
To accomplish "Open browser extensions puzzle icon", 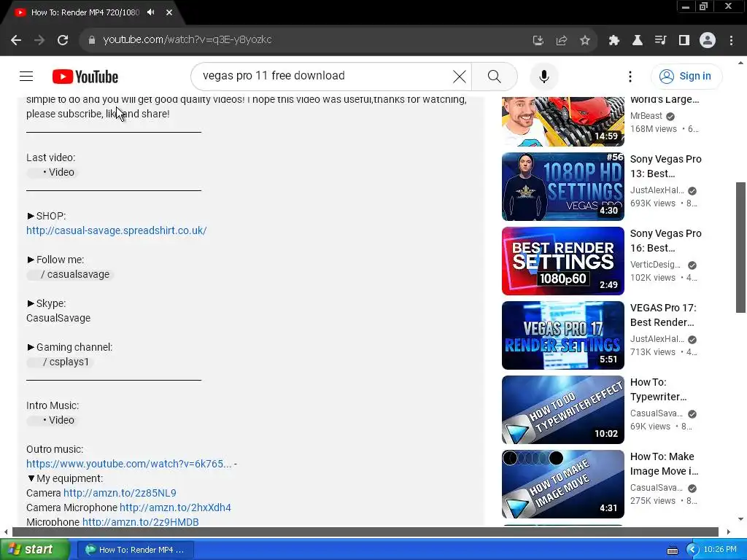I will (614, 41).
